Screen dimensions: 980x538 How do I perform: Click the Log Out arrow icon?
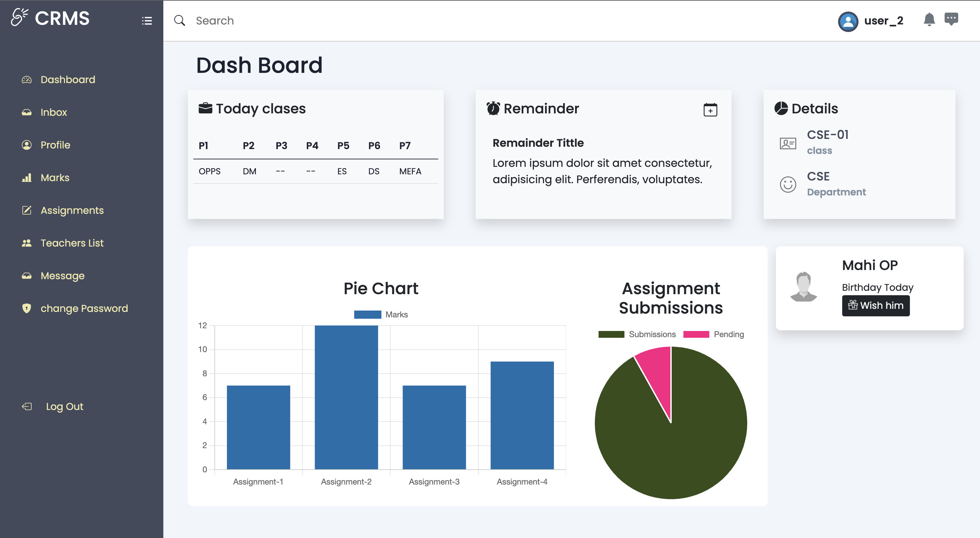coord(27,406)
